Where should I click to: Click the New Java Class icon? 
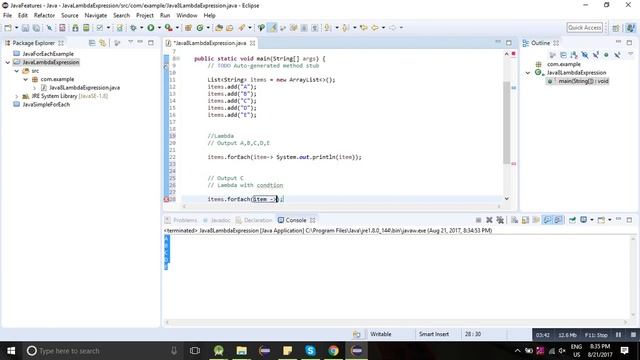[x=200, y=28]
